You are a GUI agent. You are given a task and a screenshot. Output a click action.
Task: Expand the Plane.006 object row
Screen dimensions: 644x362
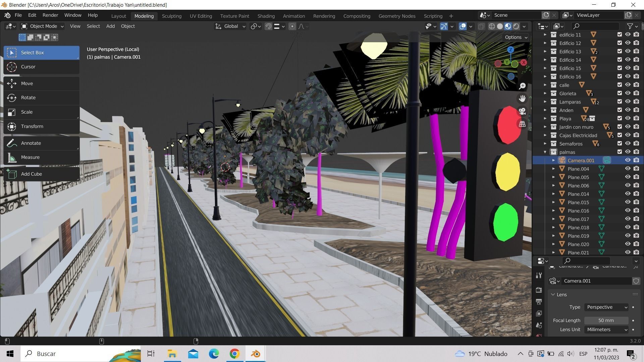pyautogui.click(x=553, y=185)
